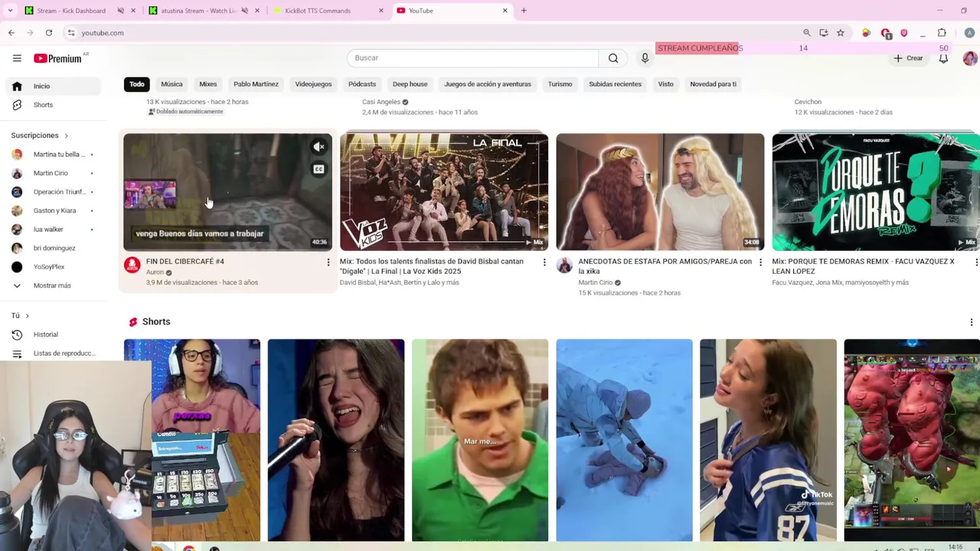Open the YouTube hamburger guide menu

[17, 58]
